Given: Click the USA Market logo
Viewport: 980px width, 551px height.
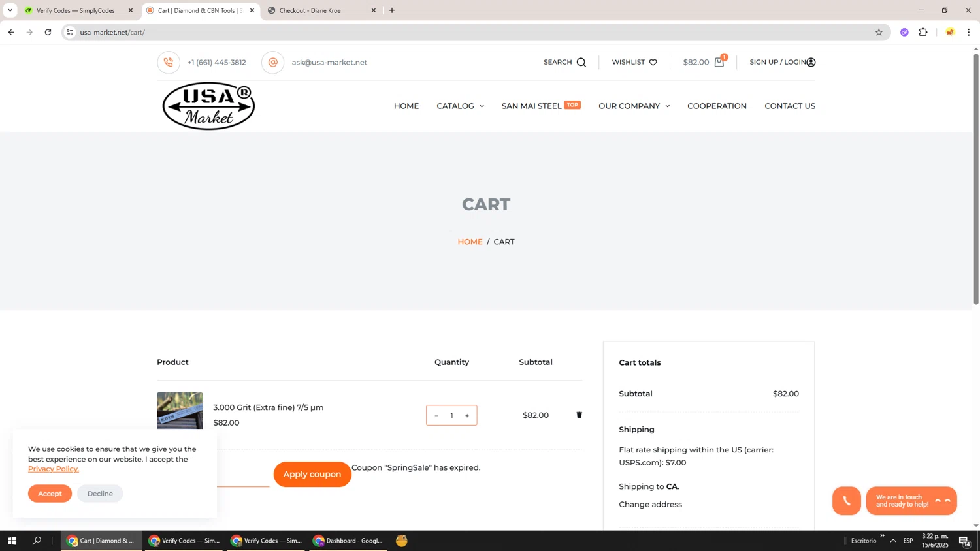Looking at the screenshot, I should pyautogui.click(x=208, y=106).
